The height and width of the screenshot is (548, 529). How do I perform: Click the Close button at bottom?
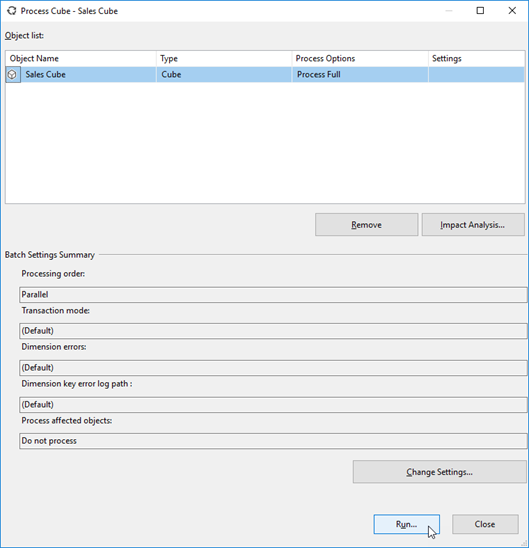pos(485,524)
